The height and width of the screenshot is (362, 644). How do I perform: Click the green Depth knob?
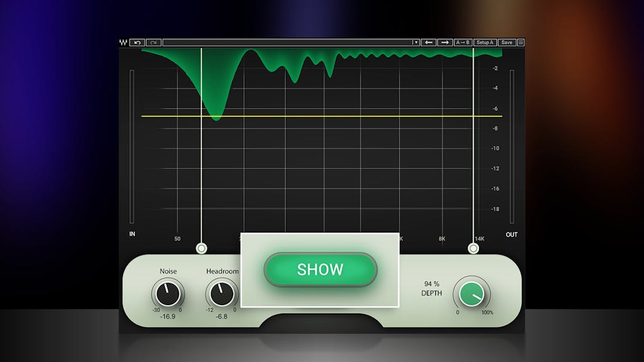pos(472,294)
